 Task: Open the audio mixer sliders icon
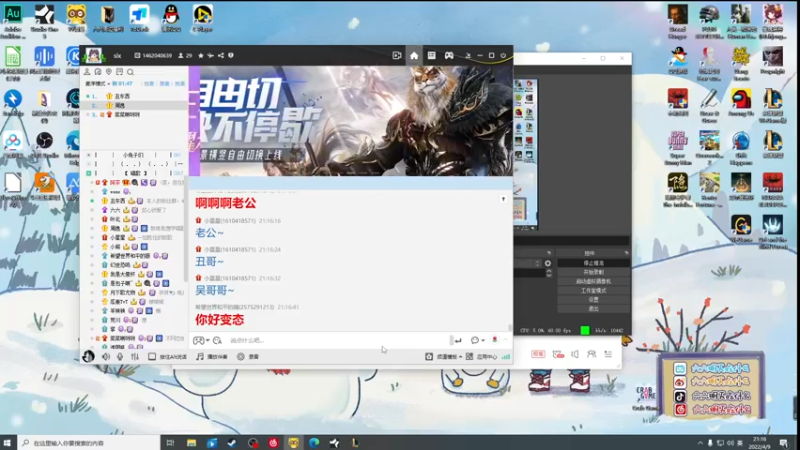pyautogui.click(x=135, y=357)
